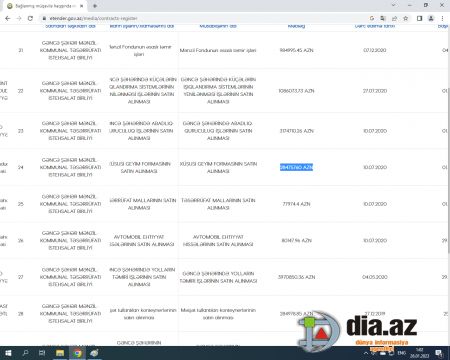450x360 pixels.
Task: Bookmark this page with star icon
Action: [x=405, y=18]
